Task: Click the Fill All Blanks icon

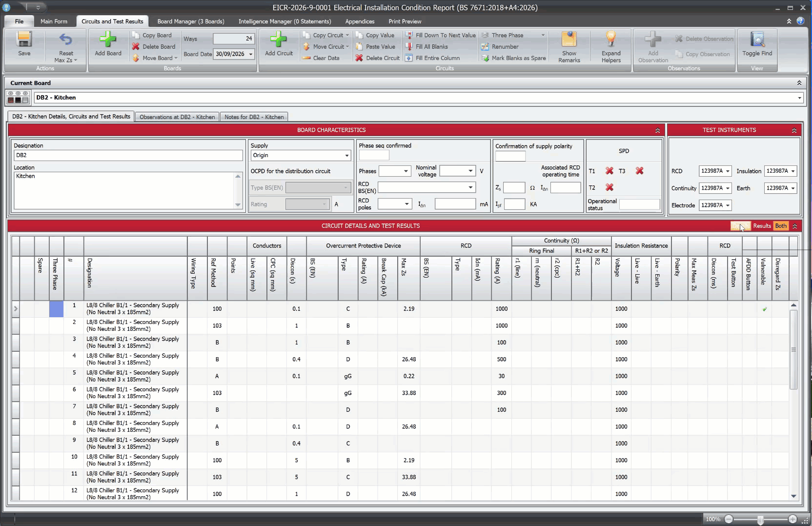Action: [409, 46]
